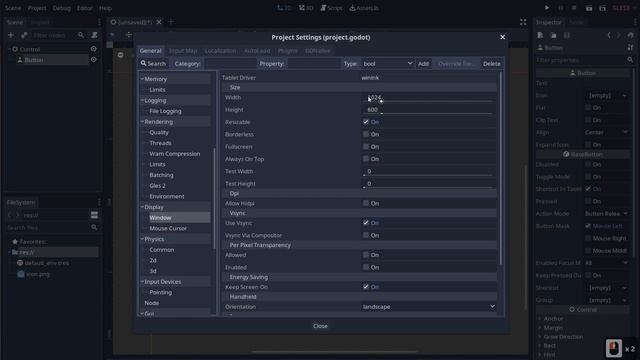Select the Pointing tree item

[x=160, y=292]
